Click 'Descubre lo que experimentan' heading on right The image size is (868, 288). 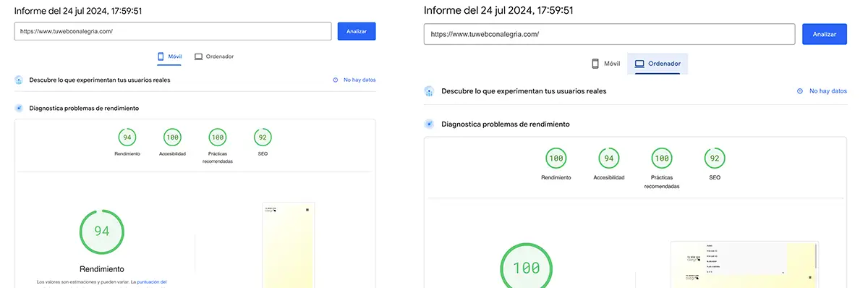pos(524,91)
